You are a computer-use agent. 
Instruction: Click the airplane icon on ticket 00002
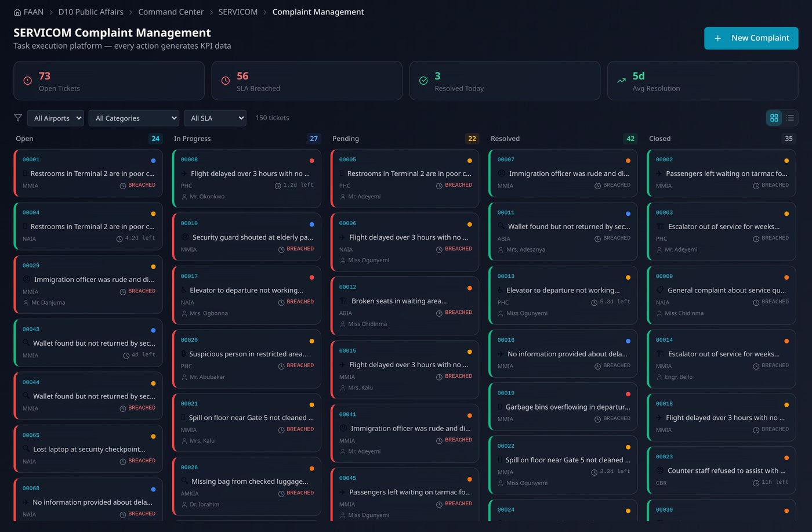(x=659, y=173)
